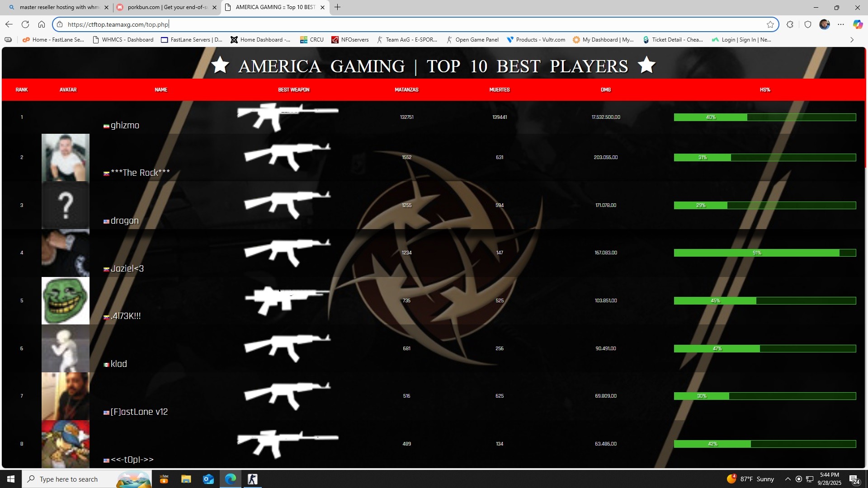This screenshot has width=868, height=488.
Task: Open Copilot sidebar icon
Action: click(x=858, y=24)
